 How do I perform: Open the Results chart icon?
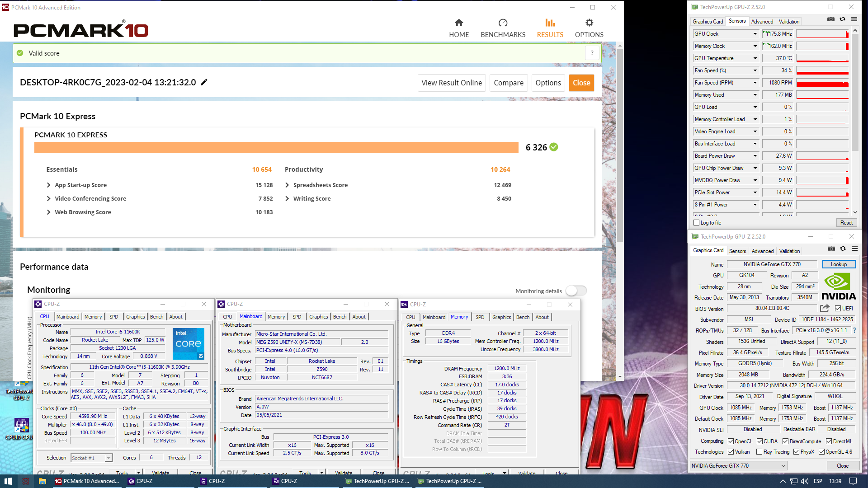(x=550, y=23)
